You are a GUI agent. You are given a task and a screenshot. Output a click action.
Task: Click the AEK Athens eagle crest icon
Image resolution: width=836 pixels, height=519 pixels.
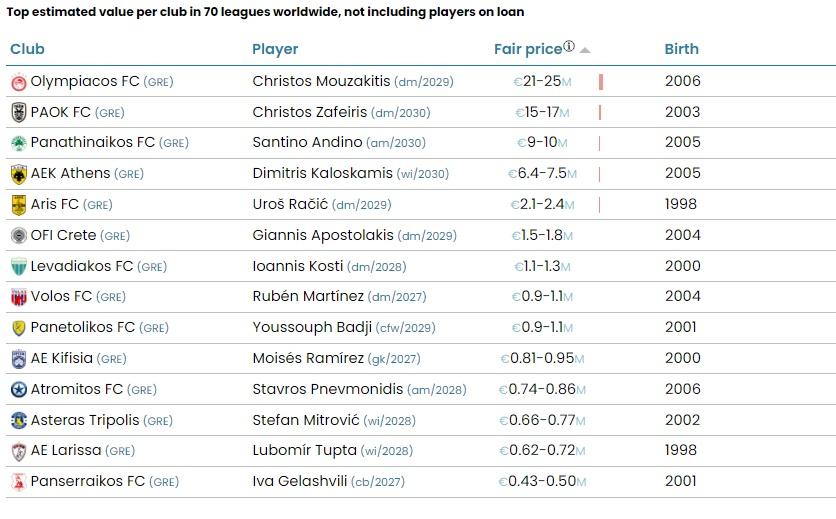[x=18, y=174]
